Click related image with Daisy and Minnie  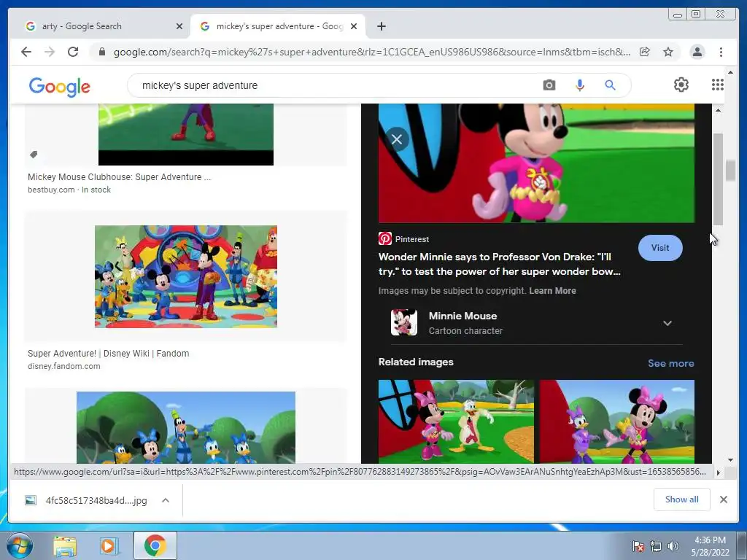click(617, 421)
